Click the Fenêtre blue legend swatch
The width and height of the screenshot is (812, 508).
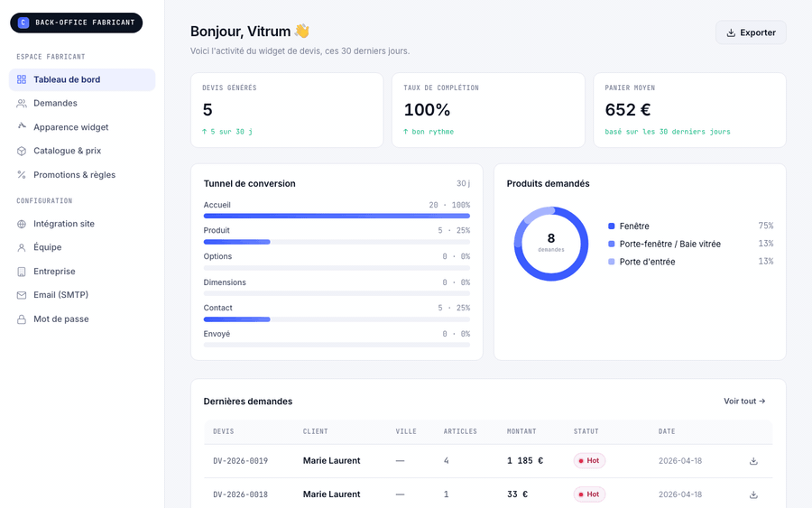click(x=611, y=226)
